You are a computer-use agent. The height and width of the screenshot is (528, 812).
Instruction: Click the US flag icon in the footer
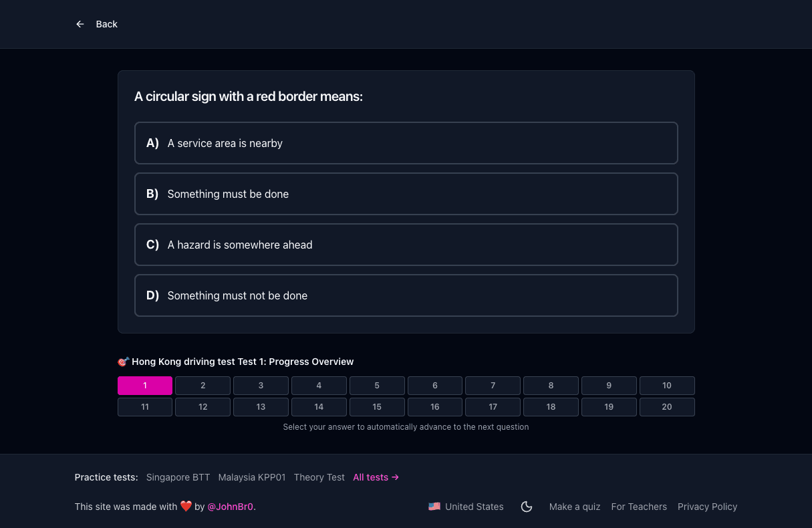pos(434,507)
